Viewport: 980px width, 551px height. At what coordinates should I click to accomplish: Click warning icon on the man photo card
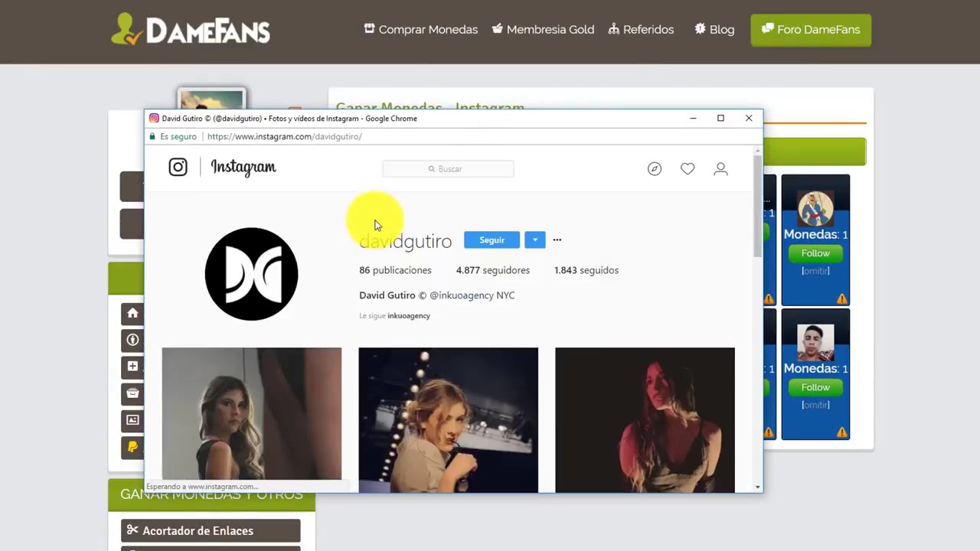841,432
